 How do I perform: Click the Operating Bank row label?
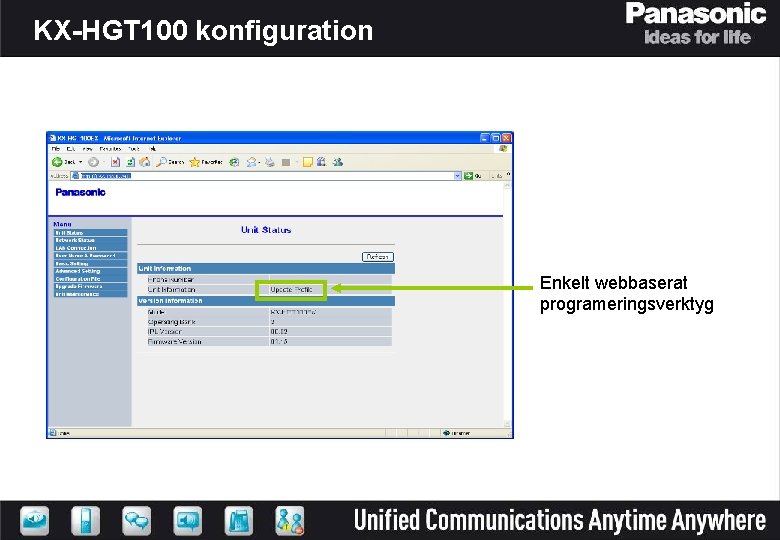pyautogui.click(x=172, y=322)
